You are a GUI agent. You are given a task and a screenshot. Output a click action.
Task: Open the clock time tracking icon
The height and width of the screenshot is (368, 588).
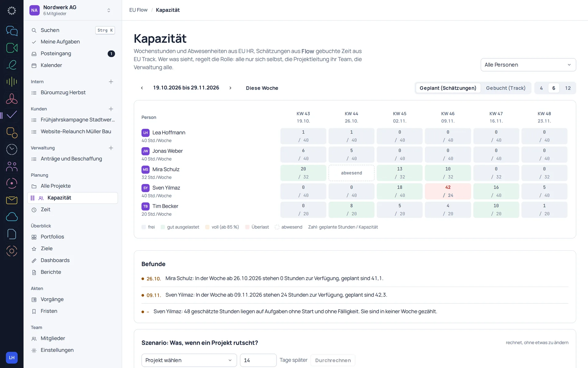pyautogui.click(x=12, y=149)
